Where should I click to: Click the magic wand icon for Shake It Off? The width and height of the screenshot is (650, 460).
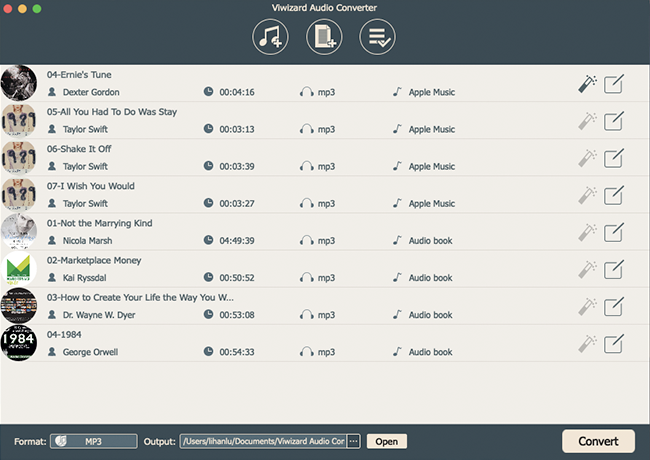click(x=587, y=158)
